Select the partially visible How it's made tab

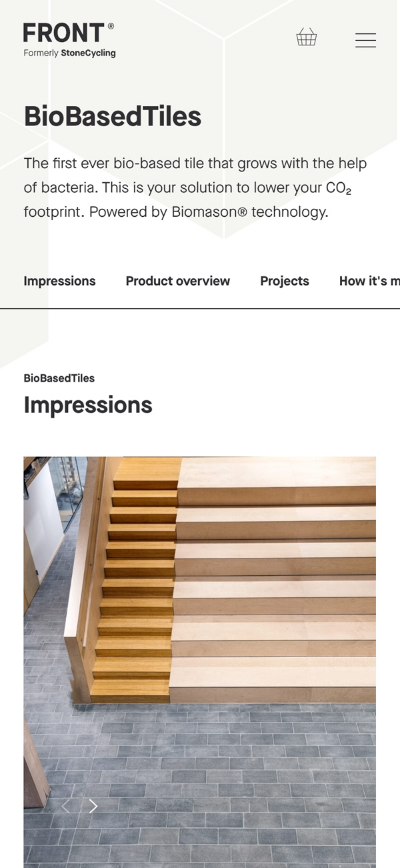click(x=369, y=281)
